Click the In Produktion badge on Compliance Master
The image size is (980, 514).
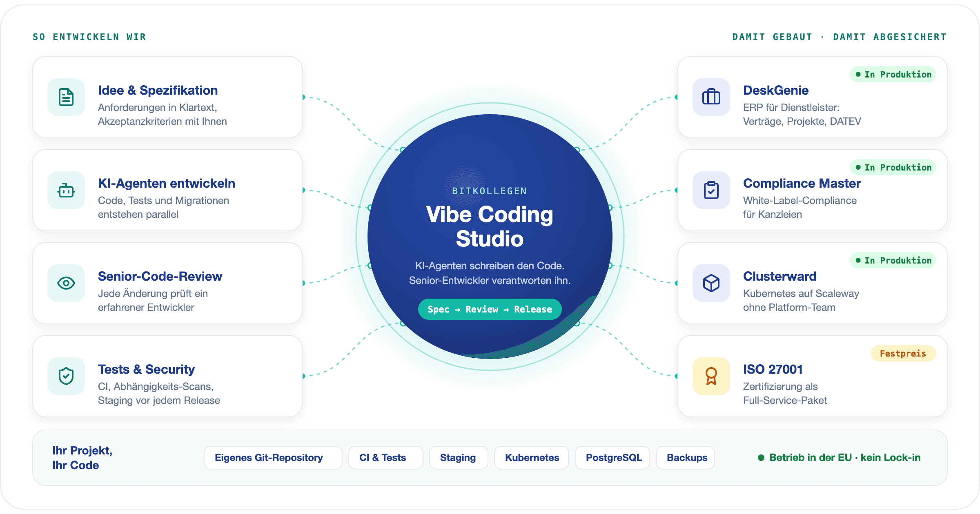click(893, 167)
